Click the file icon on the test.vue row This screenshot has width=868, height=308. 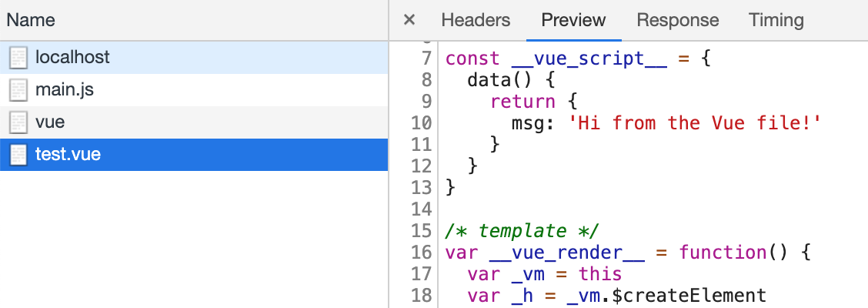point(18,154)
